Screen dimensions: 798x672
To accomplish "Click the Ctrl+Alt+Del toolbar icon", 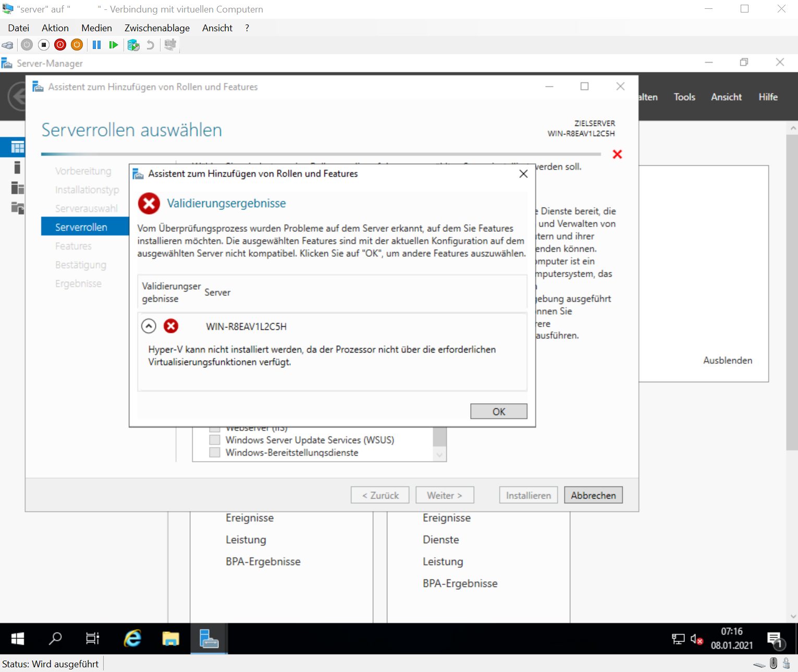I will [x=8, y=45].
